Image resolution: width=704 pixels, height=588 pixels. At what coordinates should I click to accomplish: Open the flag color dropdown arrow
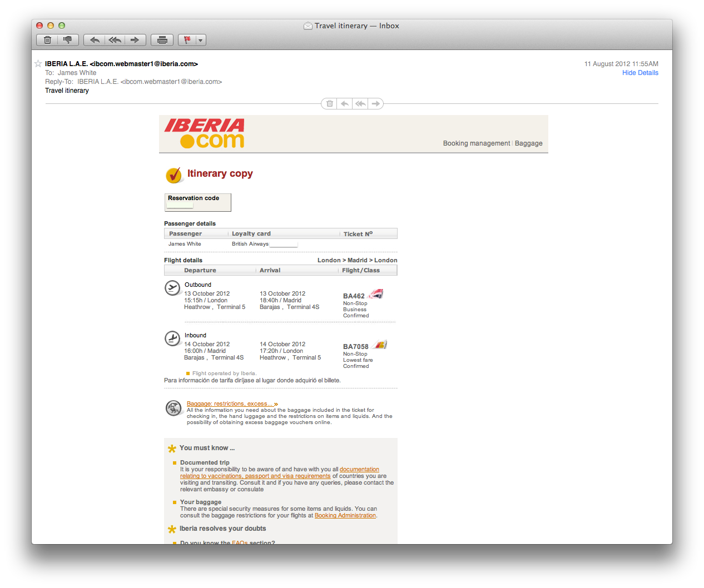[x=200, y=40]
